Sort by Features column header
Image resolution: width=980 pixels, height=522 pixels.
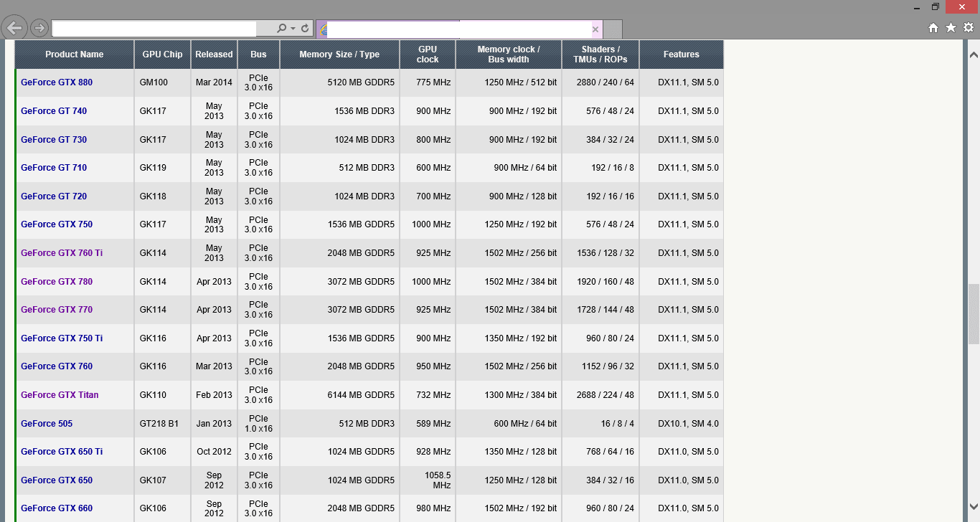pyautogui.click(x=681, y=54)
